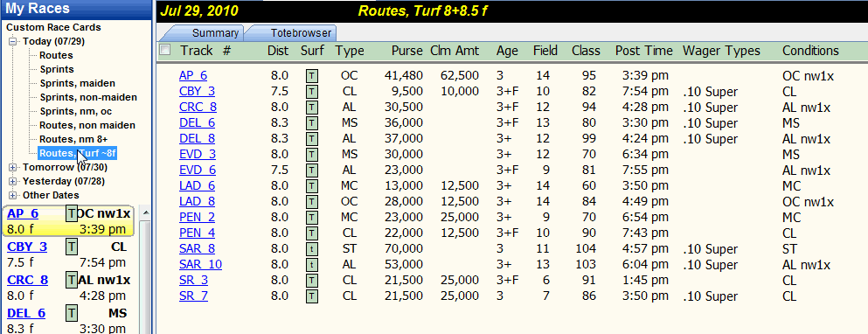Click turf surface icon in AP 6 row
This screenshot has width=868, height=334.
tap(312, 76)
